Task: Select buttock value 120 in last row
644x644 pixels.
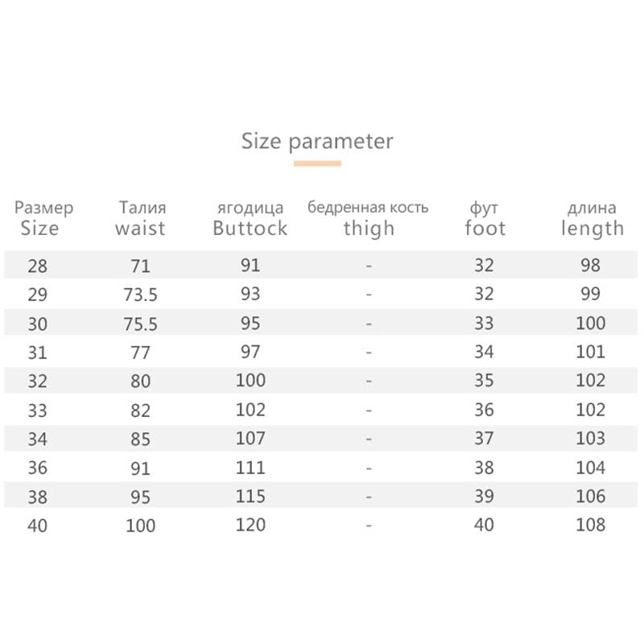Action: click(250, 526)
